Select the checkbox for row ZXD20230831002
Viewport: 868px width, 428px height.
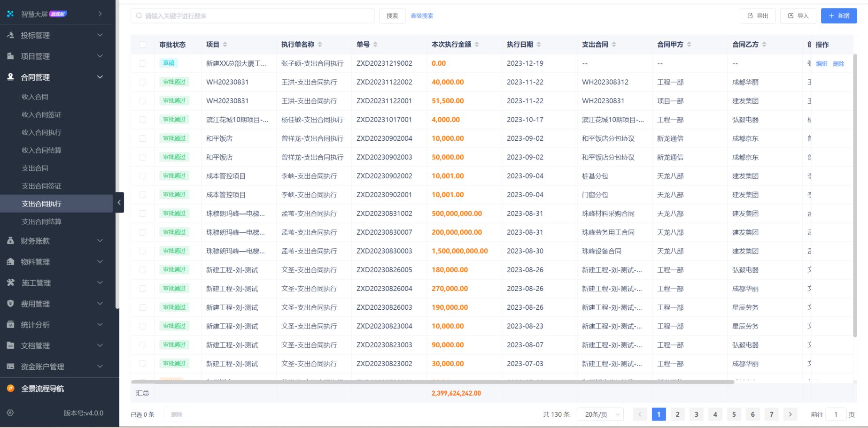pyautogui.click(x=143, y=214)
